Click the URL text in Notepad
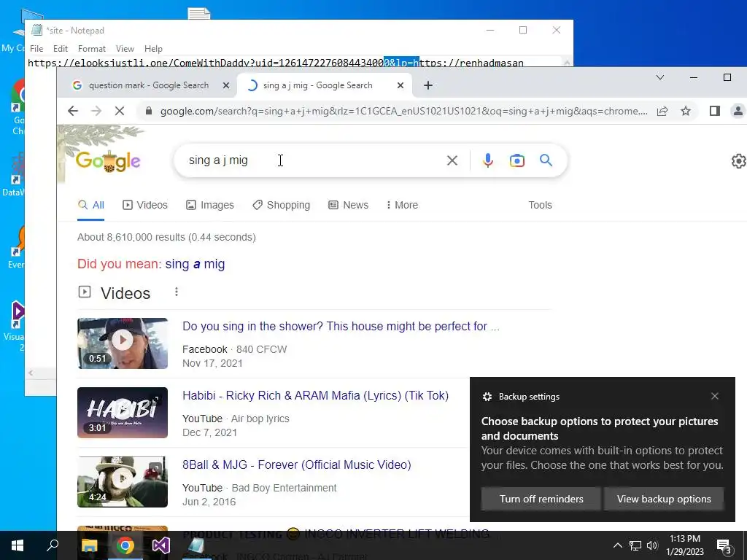The width and height of the screenshot is (747, 560). 275,63
